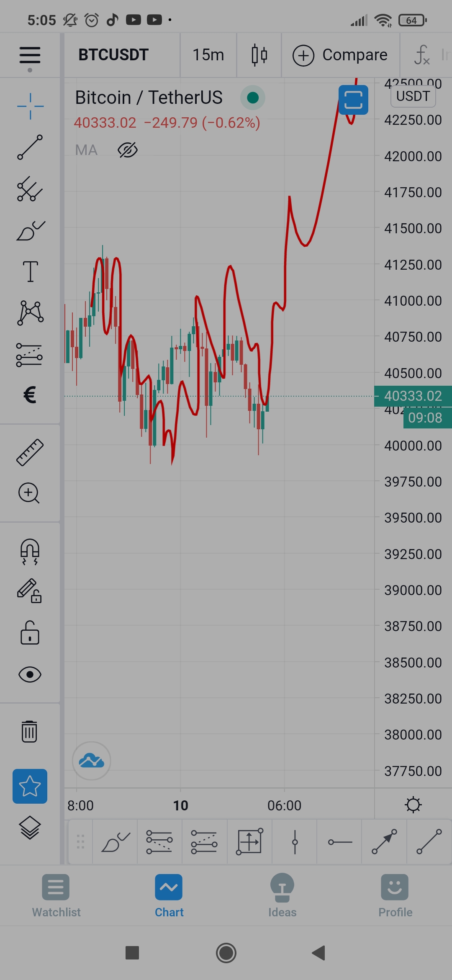Tap the 06:00 time axis label
This screenshot has width=452, height=980.
pos(284,805)
